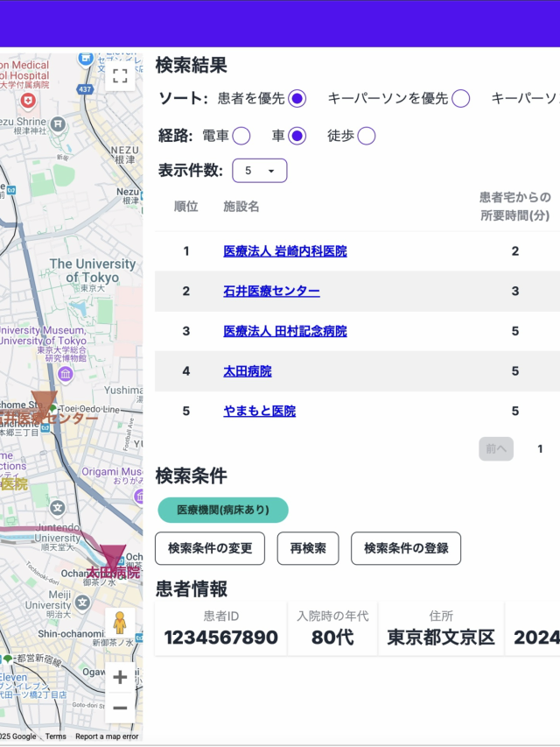Open the 表示件数 dropdown
This screenshot has height=747, width=560.
259,171
